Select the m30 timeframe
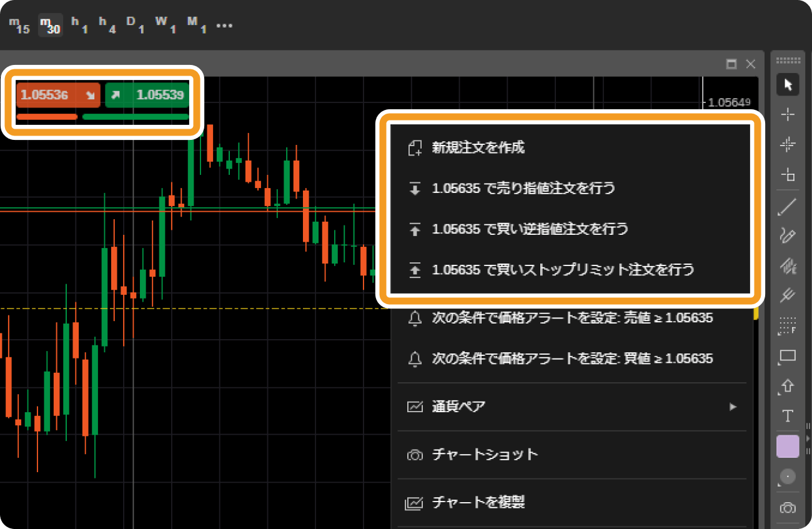Viewport: 812px width, 529px height. click(50, 25)
